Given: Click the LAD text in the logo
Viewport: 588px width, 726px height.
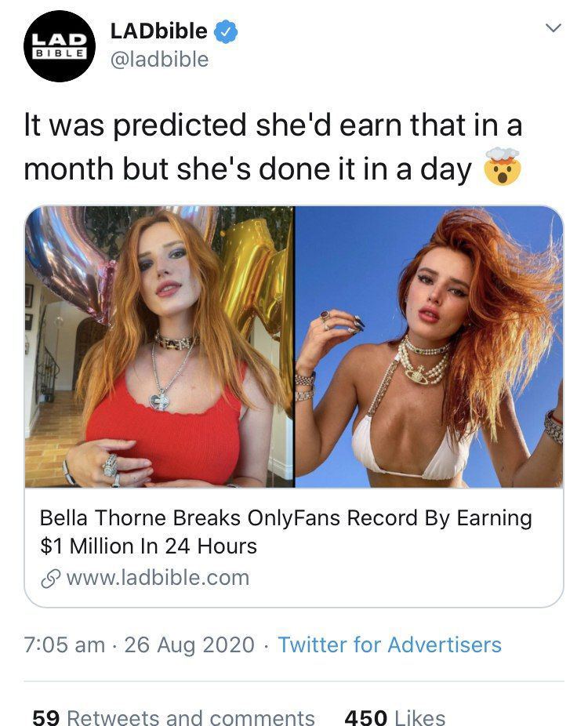Looking at the screenshot, I should click(60, 40).
